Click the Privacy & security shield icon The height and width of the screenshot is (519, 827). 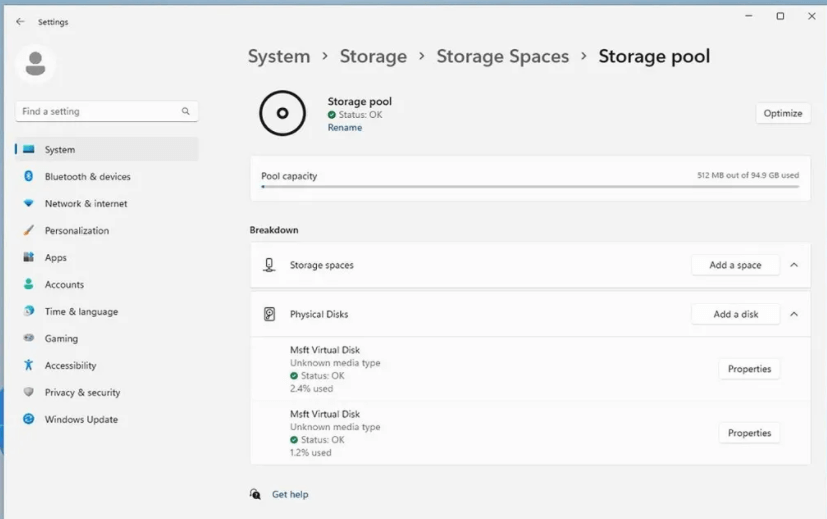point(28,392)
